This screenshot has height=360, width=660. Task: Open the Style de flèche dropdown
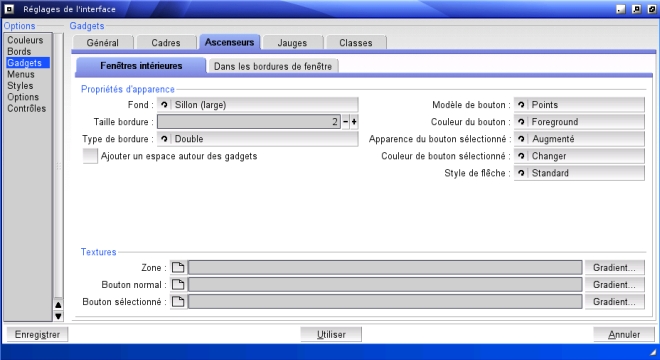coord(579,173)
